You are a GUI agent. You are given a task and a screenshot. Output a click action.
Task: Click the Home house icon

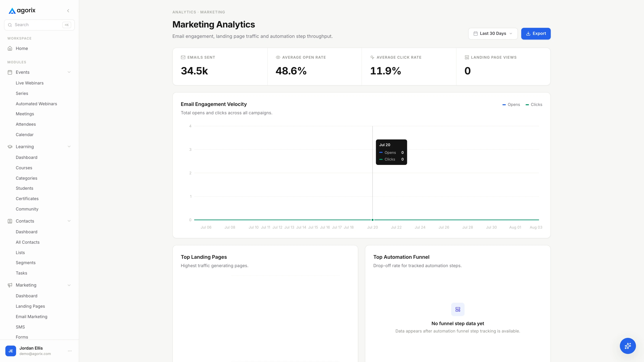(10, 48)
